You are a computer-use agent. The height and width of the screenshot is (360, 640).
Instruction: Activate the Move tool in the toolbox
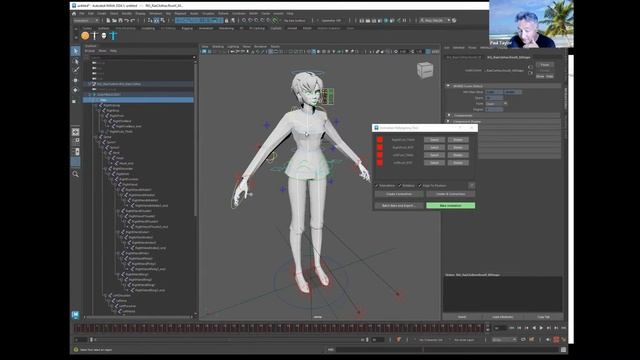tap(76, 80)
